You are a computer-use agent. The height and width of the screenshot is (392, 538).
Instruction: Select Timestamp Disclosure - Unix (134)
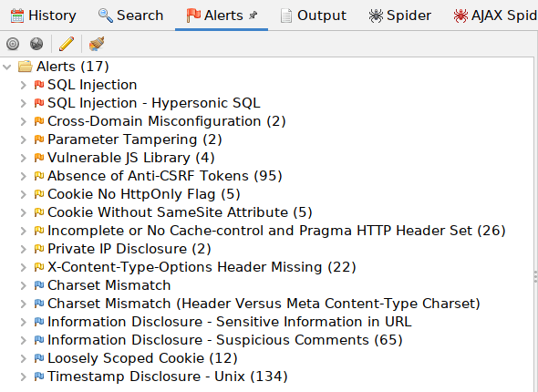pyautogui.click(x=168, y=377)
